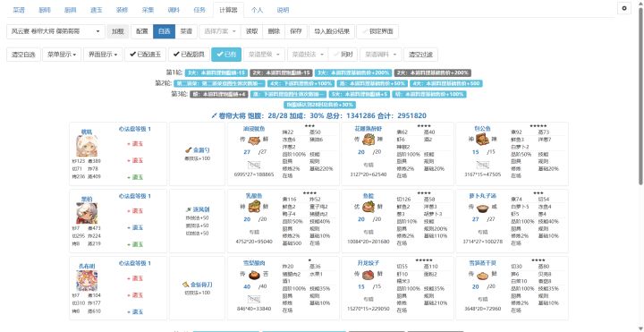The image size is (644, 332).
Task: Click the 清空过滤 button
Action: tap(421, 55)
